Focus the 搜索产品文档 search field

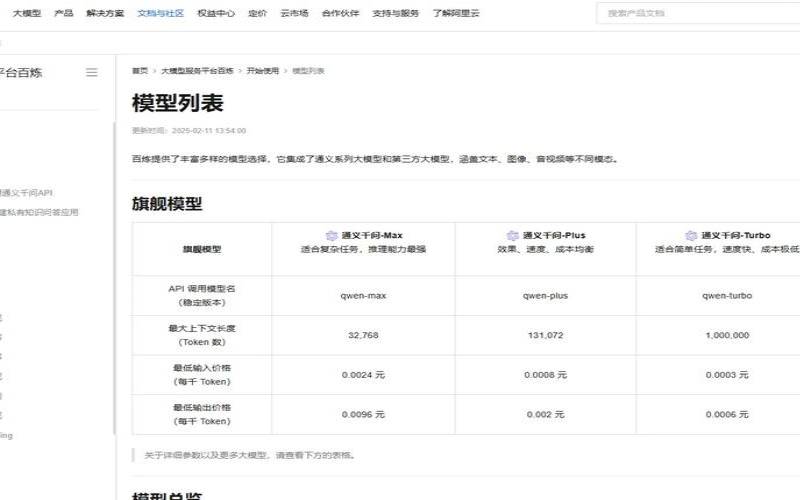[x=699, y=13]
